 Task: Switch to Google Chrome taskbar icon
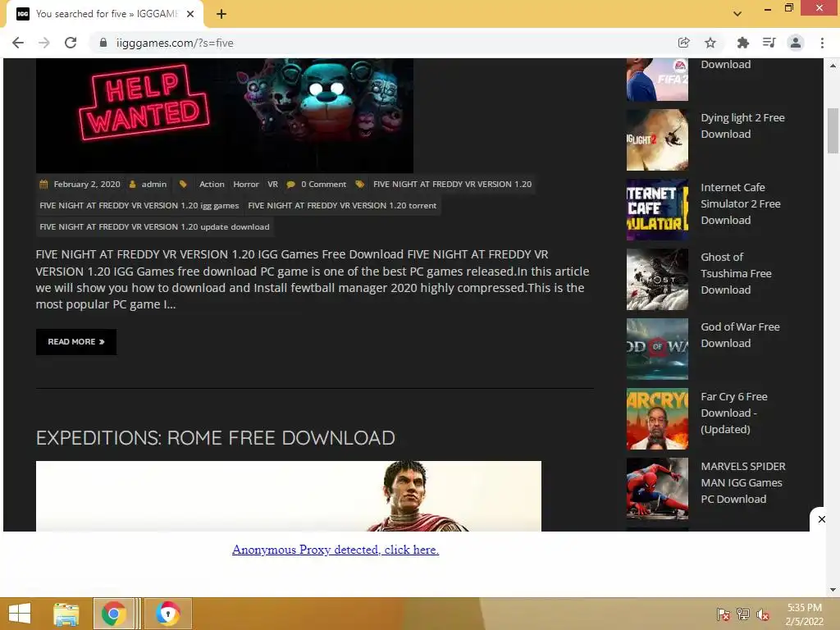coord(113,614)
